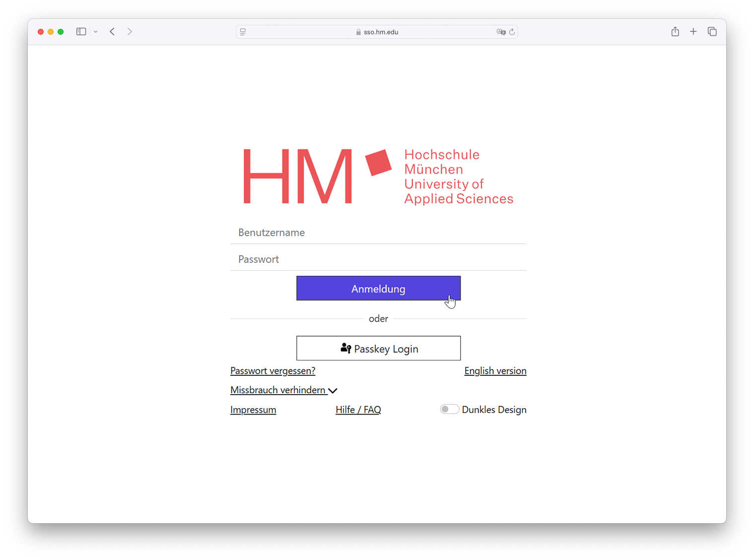754x560 pixels.
Task: Click the Safari sidebar toggle icon
Action: pyautogui.click(x=81, y=32)
